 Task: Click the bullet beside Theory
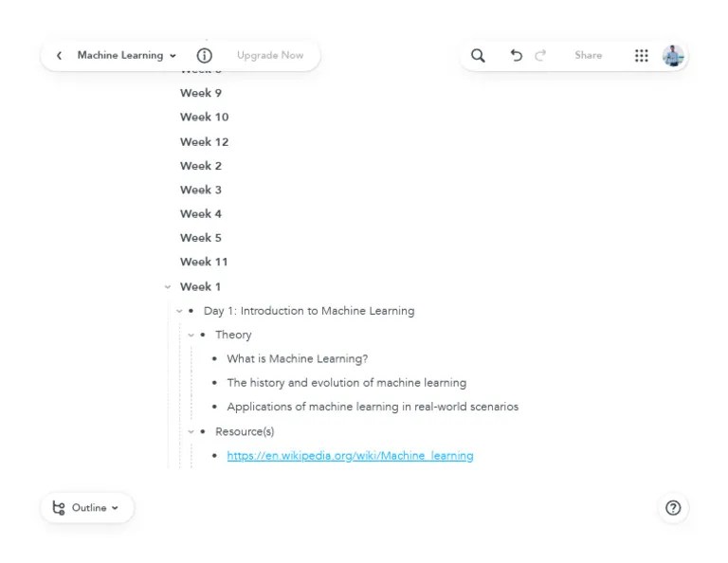[x=203, y=336]
